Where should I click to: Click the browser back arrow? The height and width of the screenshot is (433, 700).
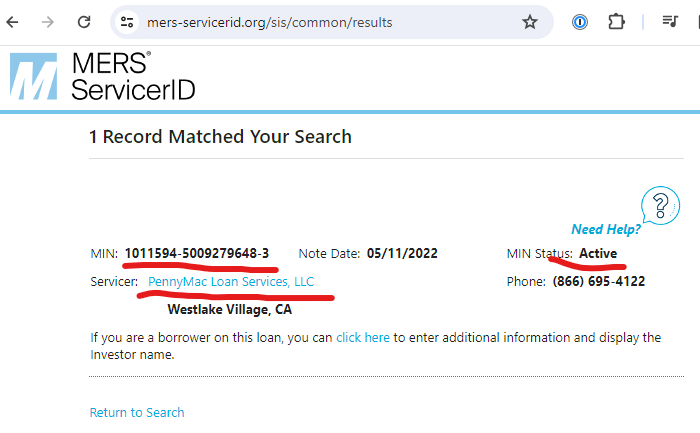(x=12, y=22)
